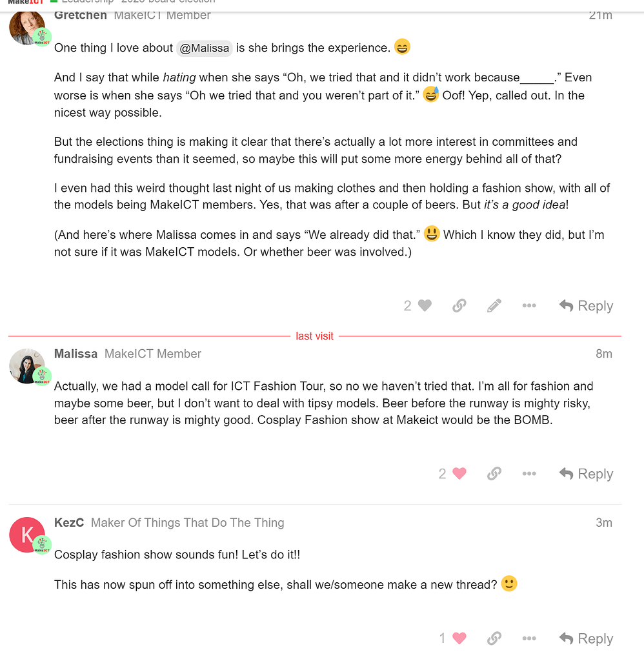Edit Gretchen's post with the pencil icon
The image size is (644, 661).
tap(494, 306)
